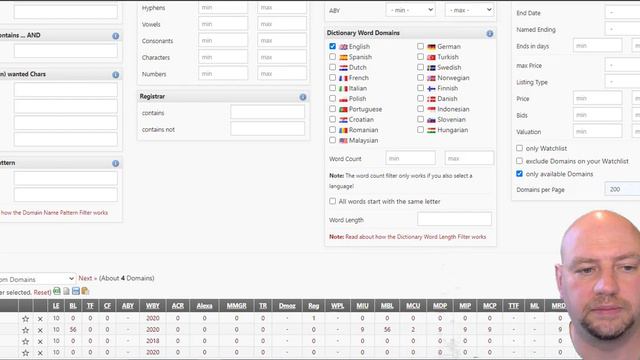The image size is (640, 360).
Task: Enable 'All words start with the same letter'
Action: coord(332,201)
